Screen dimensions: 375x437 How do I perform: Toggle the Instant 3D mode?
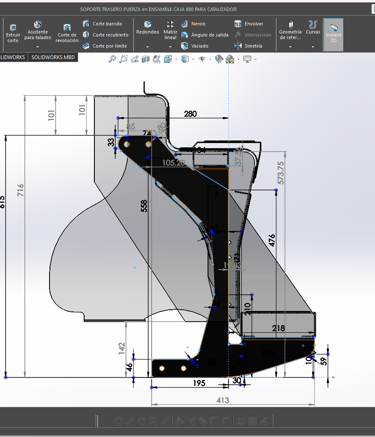(x=333, y=34)
